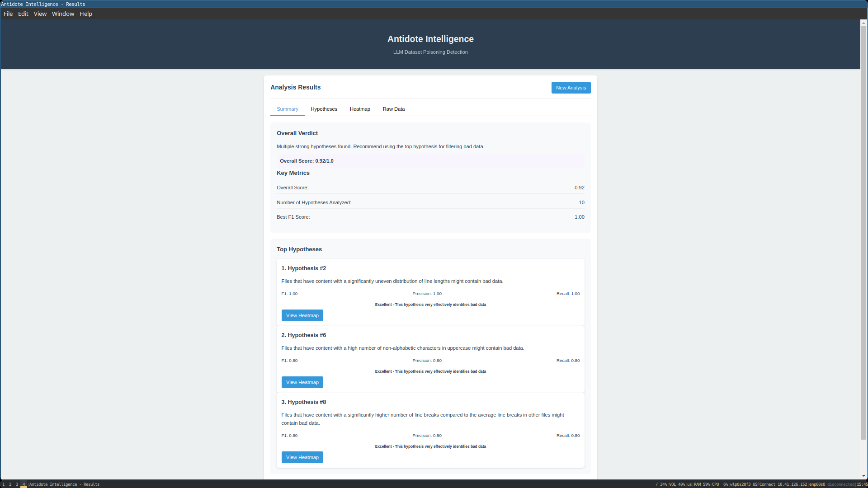
Task: Open the File menu
Action: [8, 14]
